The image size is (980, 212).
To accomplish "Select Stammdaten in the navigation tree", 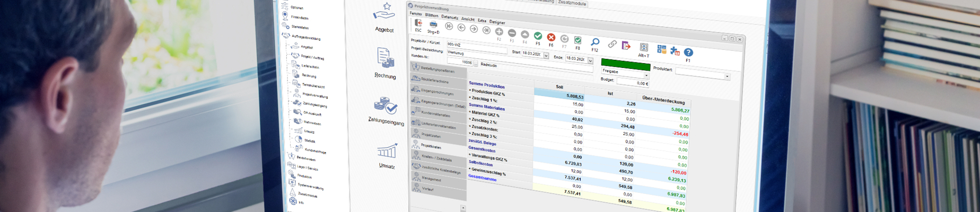I will (300, 27).
